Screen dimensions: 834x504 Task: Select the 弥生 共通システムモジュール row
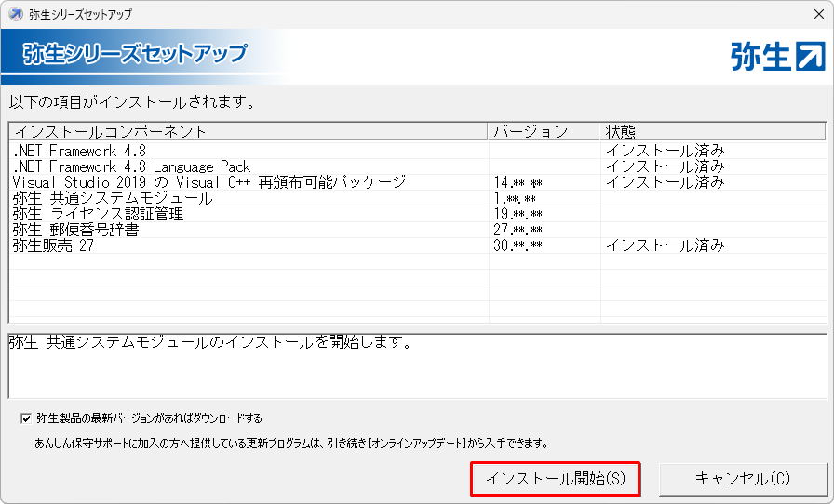(x=418, y=198)
